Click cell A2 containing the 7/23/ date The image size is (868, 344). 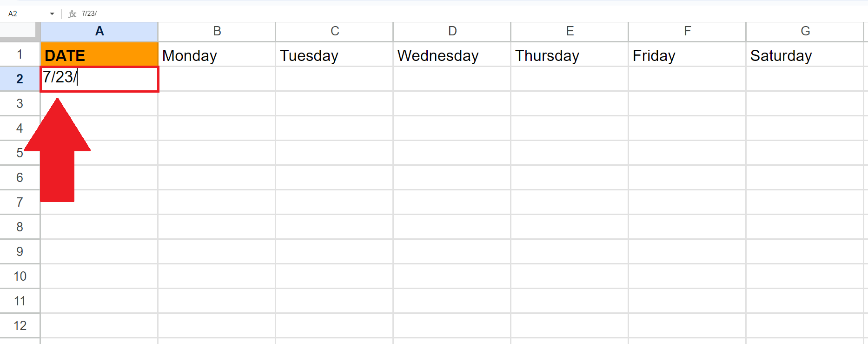99,79
